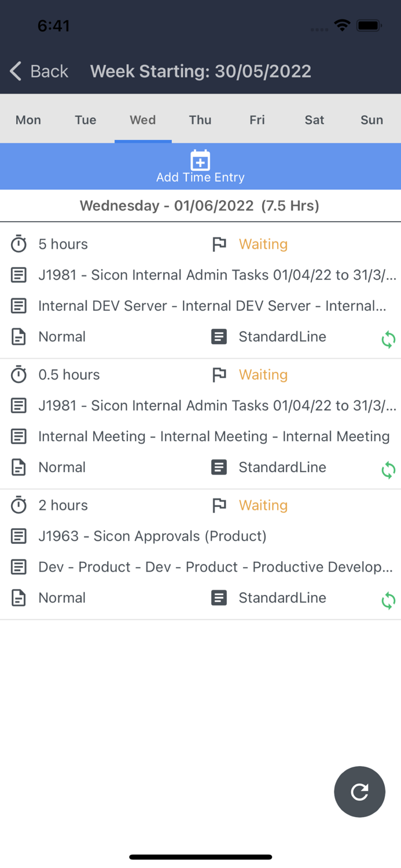401x868 pixels.
Task: Click the flag icon on the 2 hours entry
Action: click(x=219, y=505)
